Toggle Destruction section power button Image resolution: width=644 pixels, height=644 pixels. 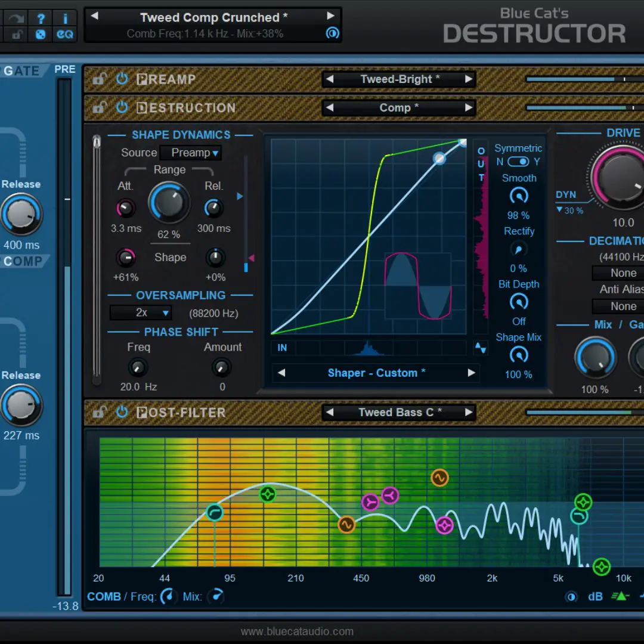122,107
